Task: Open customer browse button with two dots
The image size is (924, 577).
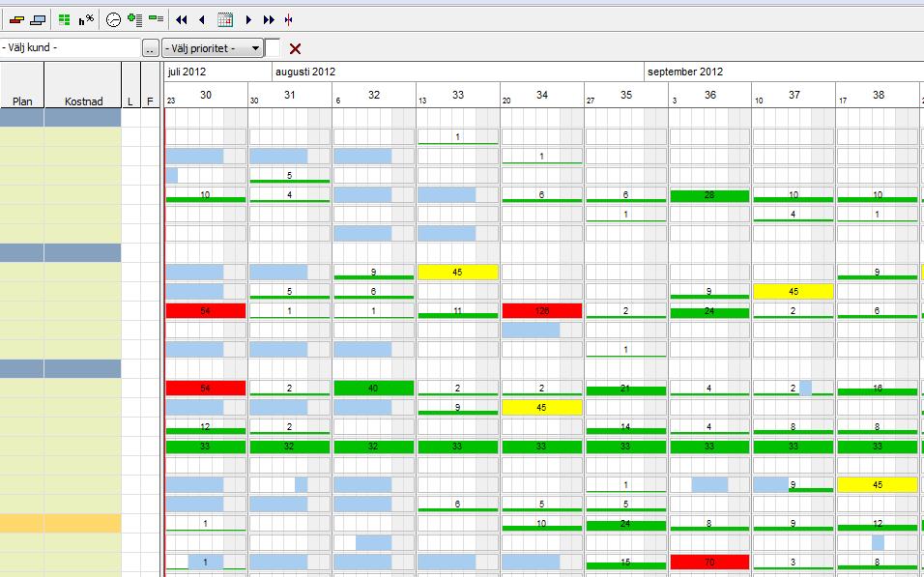Action: tap(151, 48)
